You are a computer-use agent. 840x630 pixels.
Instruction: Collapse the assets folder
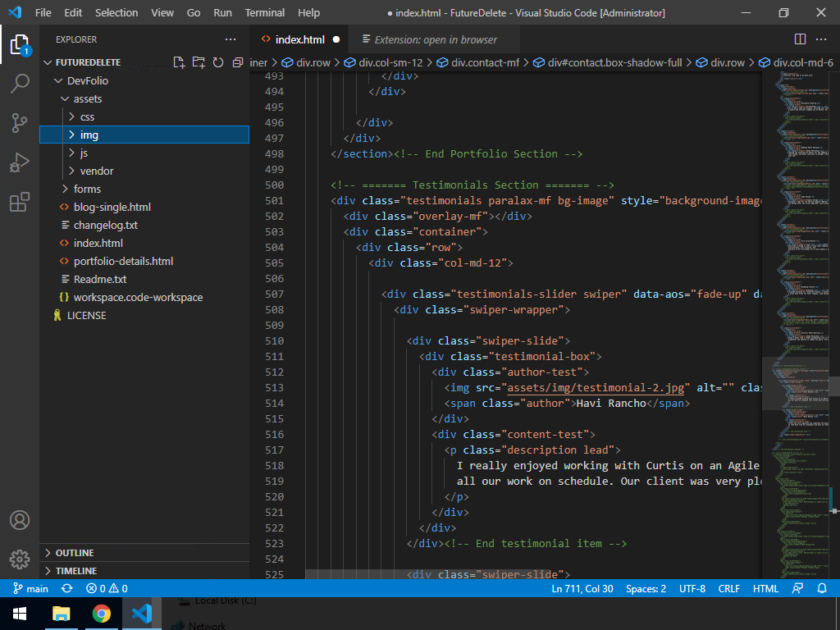pyautogui.click(x=87, y=98)
